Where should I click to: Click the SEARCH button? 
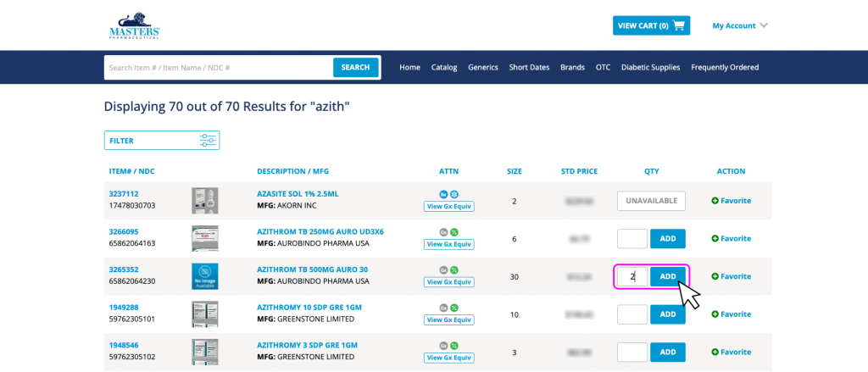pos(355,68)
